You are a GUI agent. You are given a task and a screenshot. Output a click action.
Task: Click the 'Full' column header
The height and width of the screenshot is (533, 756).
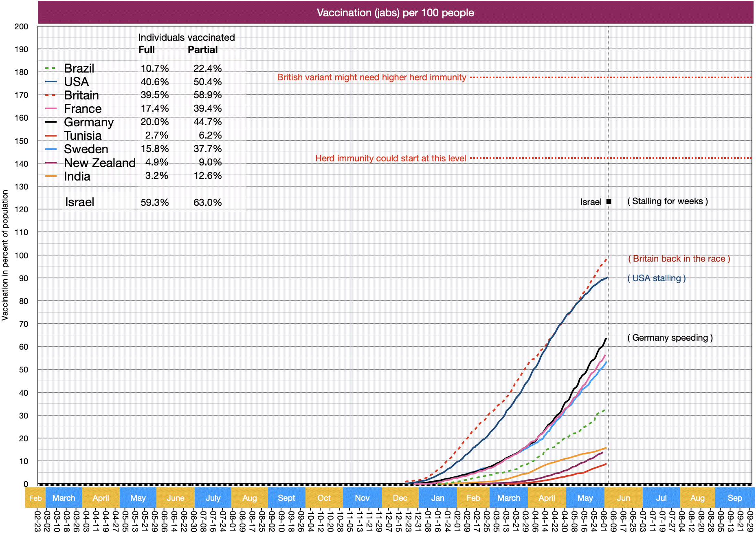click(146, 50)
